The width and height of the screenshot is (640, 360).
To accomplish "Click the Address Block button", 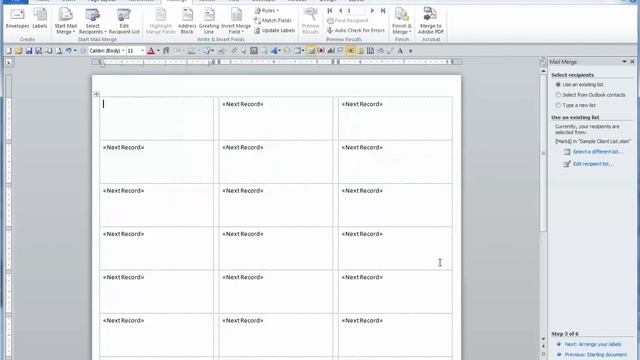I will (187, 21).
